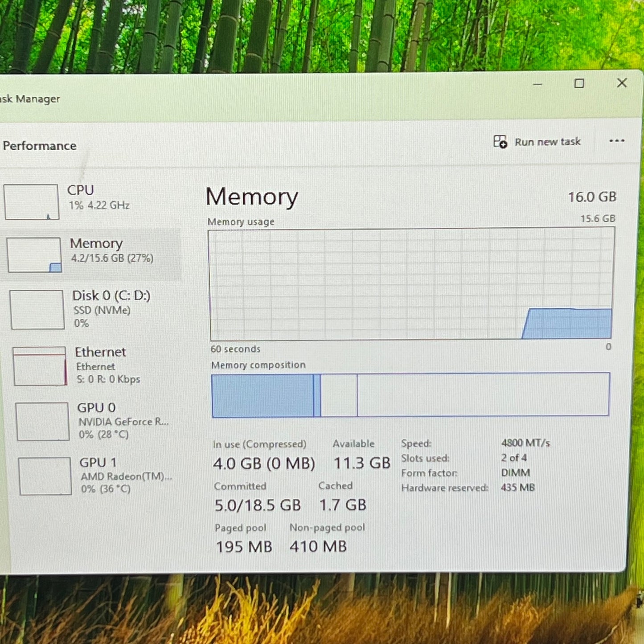Select the Memory mini graph thumbnail
644x644 pixels.
(34, 254)
